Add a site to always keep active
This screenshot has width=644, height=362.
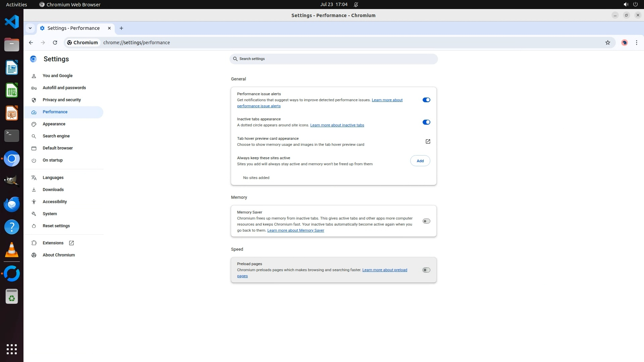[x=420, y=161]
